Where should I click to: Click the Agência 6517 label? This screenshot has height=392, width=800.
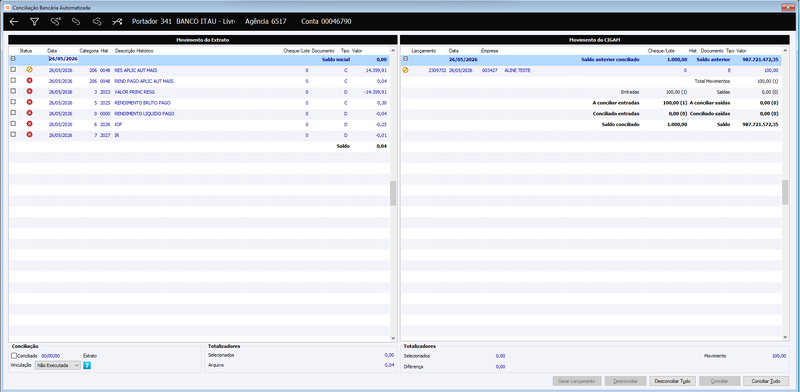click(266, 21)
